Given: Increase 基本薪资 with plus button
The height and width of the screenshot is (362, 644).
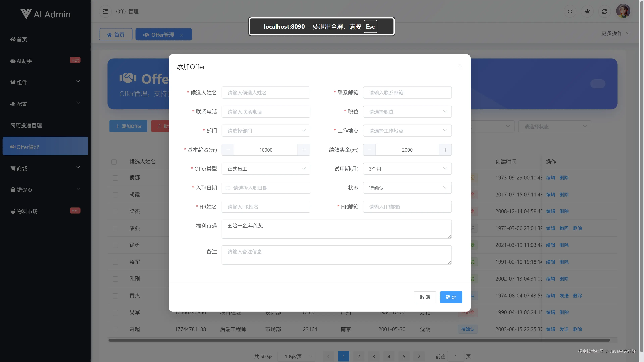Looking at the screenshot, I should point(304,150).
